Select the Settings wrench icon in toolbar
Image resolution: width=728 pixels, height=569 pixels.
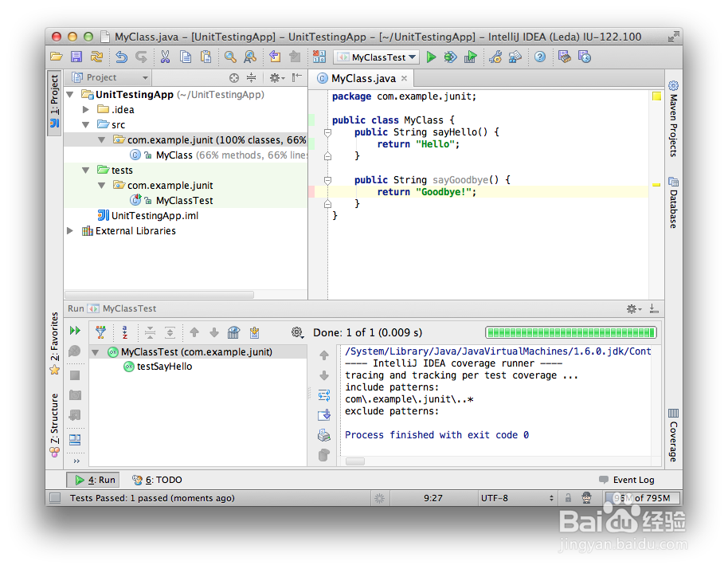[x=497, y=57]
